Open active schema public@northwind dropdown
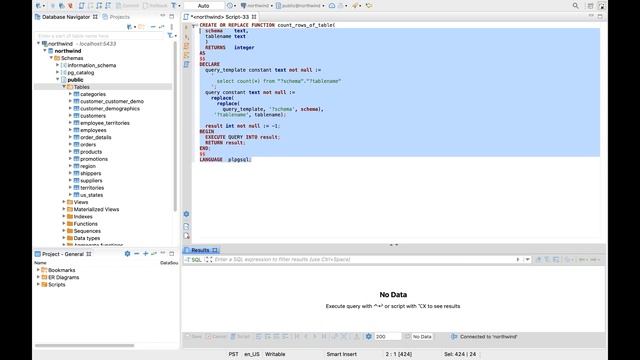The height and width of the screenshot is (360, 640). (300, 6)
